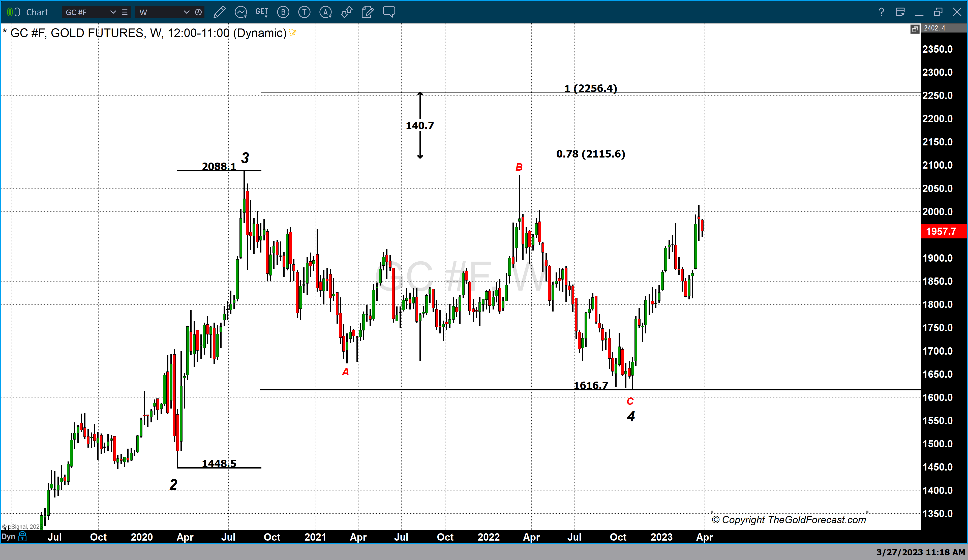Expand the GC #F symbol dropdown arrow
The image size is (968, 560).
[113, 12]
